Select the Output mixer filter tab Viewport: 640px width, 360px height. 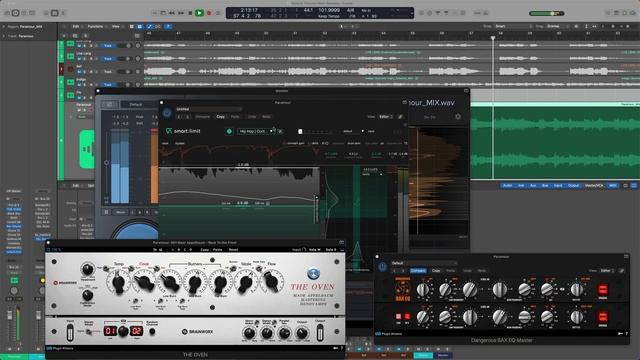coord(573,186)
